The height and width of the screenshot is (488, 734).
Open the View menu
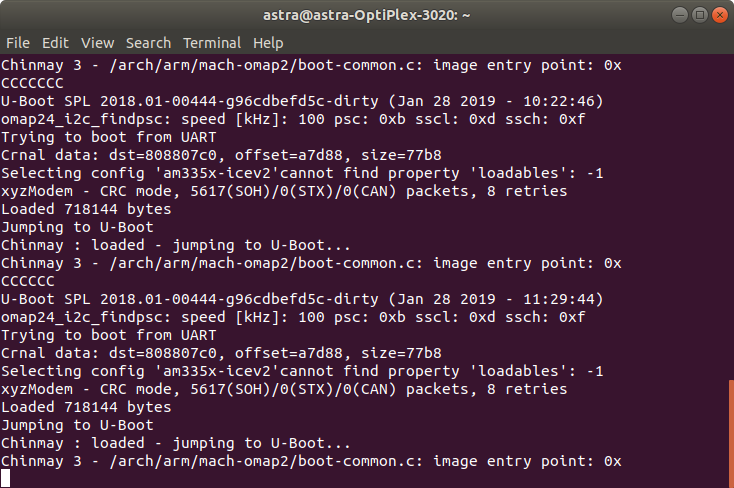(97, 43)
